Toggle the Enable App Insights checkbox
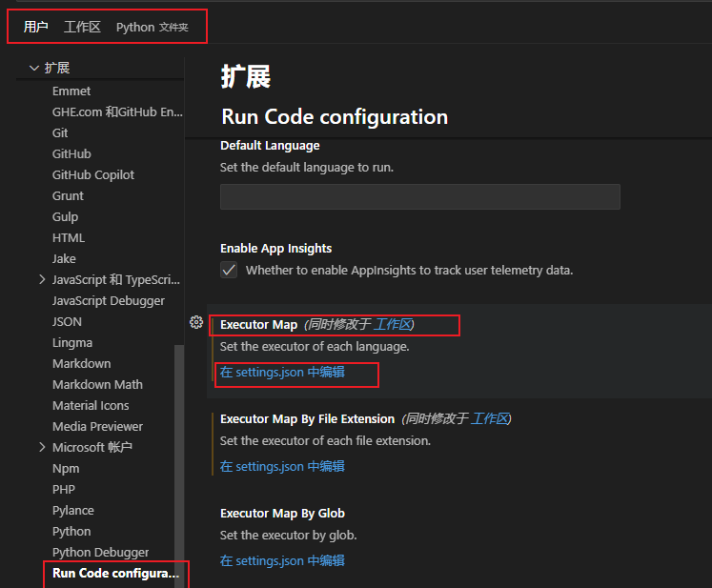Screen dimensions: 712x588 coord(229,270)
